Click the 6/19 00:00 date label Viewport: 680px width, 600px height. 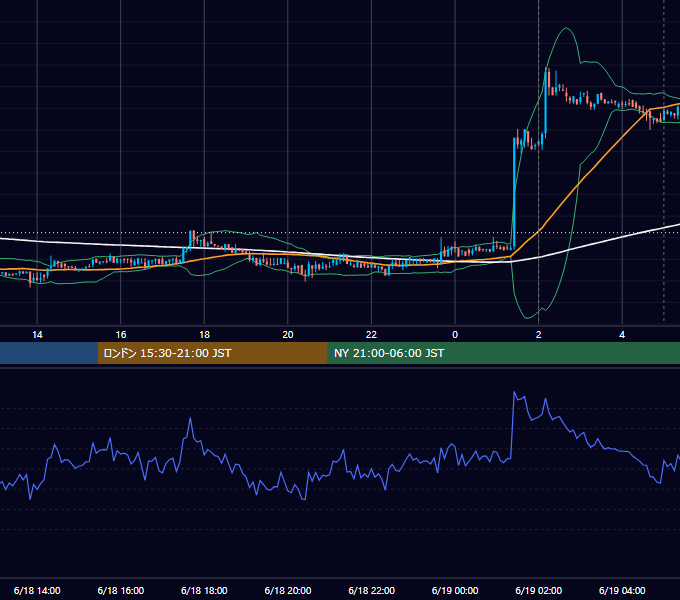455,590
